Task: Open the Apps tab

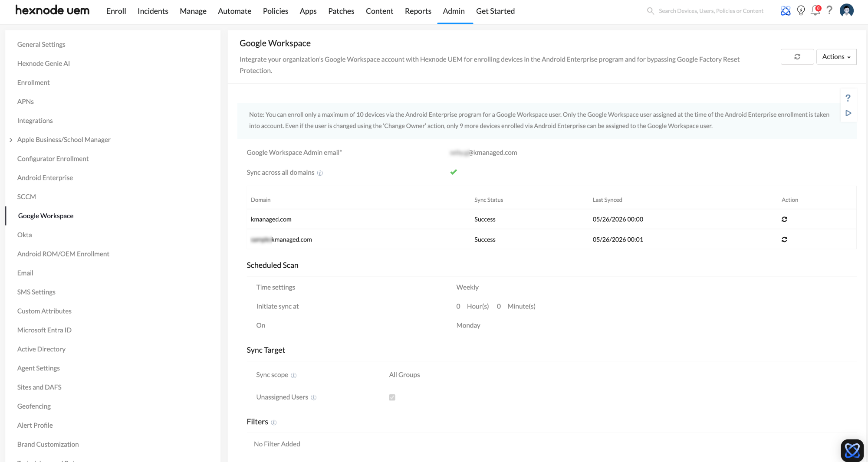Action: pyautogui.click(x=308, y=11)
